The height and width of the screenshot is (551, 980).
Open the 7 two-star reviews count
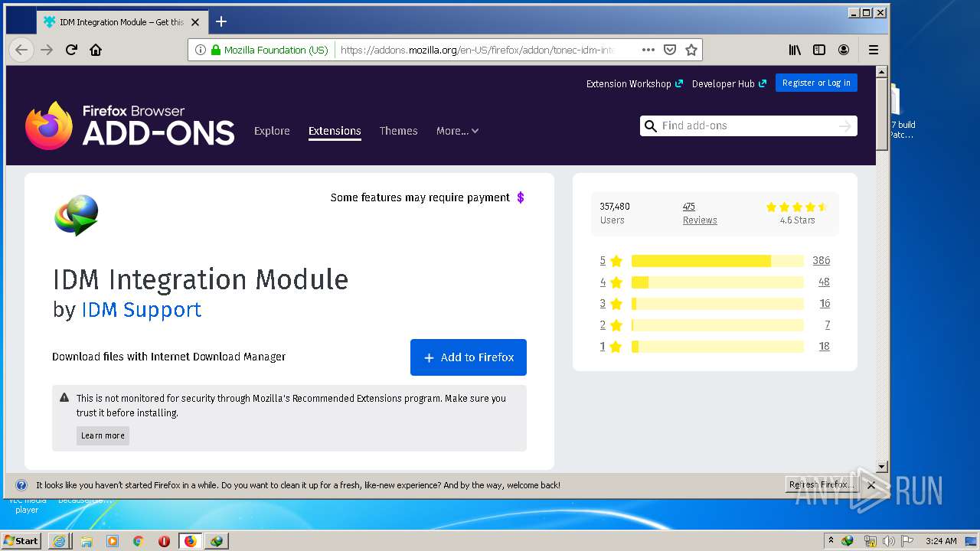click(x=828, y=325)
